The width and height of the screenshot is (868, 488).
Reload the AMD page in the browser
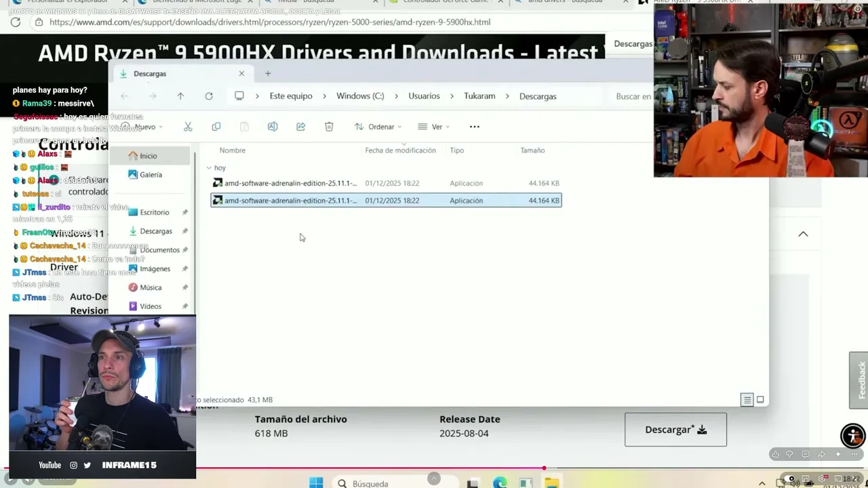pos(16,22)
